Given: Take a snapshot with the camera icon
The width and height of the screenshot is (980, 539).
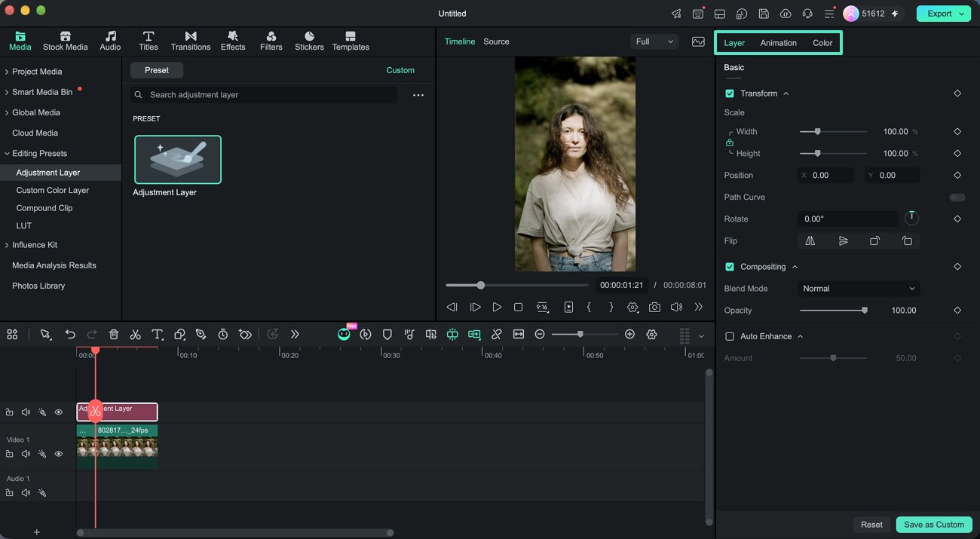Looking at the screenshot, I should [654, 307].
